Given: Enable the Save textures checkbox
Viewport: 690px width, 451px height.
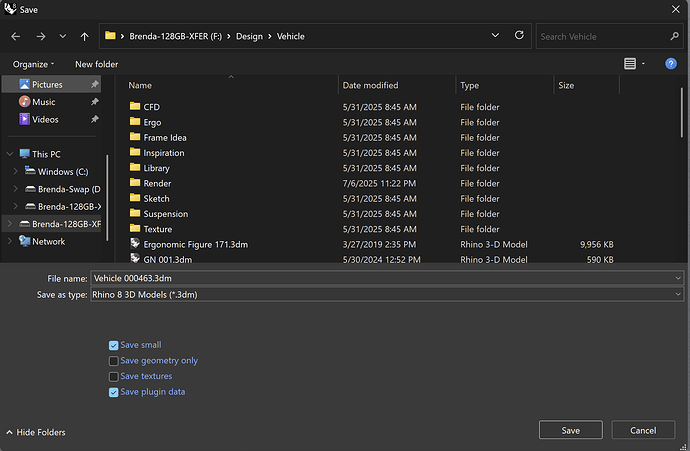Looking at the screenshot, I should pyautogui.click(x=114, y=376).
